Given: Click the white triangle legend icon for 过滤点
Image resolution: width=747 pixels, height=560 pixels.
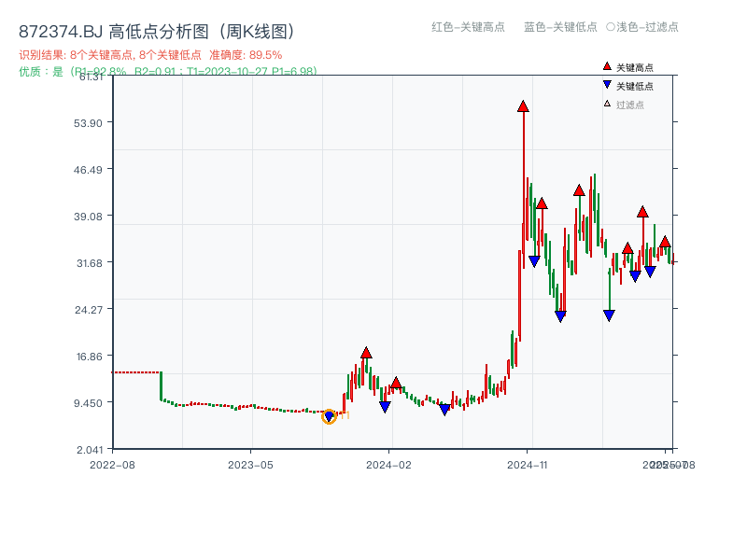Looking at the screenshot, I should coord(607,104).
